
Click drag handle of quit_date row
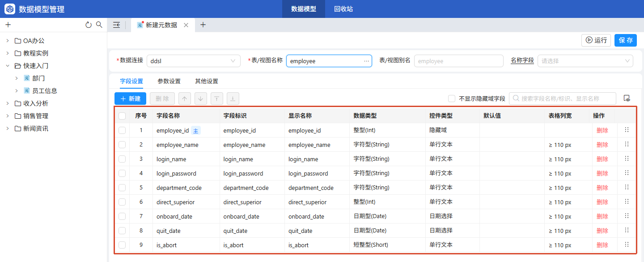pyautogui.click(x=627, y=230)
